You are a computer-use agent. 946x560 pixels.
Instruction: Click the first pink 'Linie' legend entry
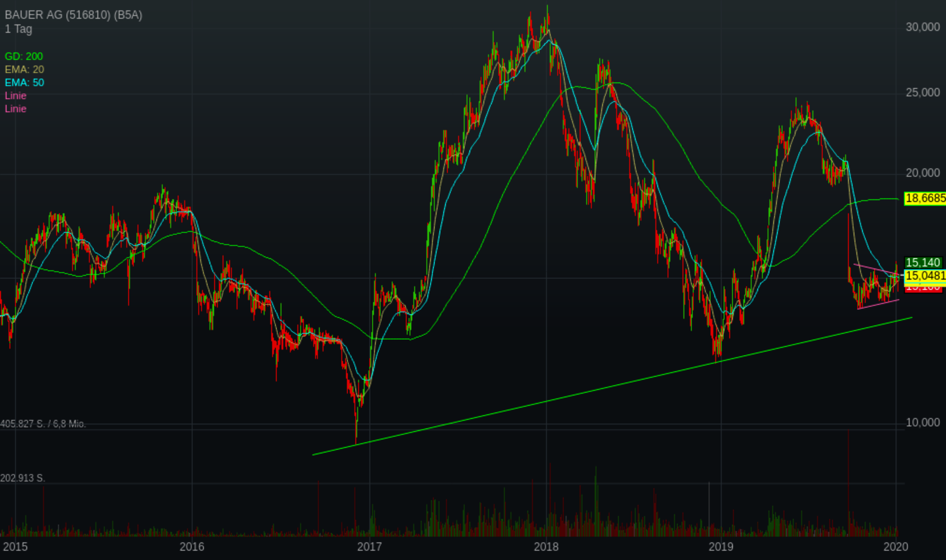[x=15, y=96]
